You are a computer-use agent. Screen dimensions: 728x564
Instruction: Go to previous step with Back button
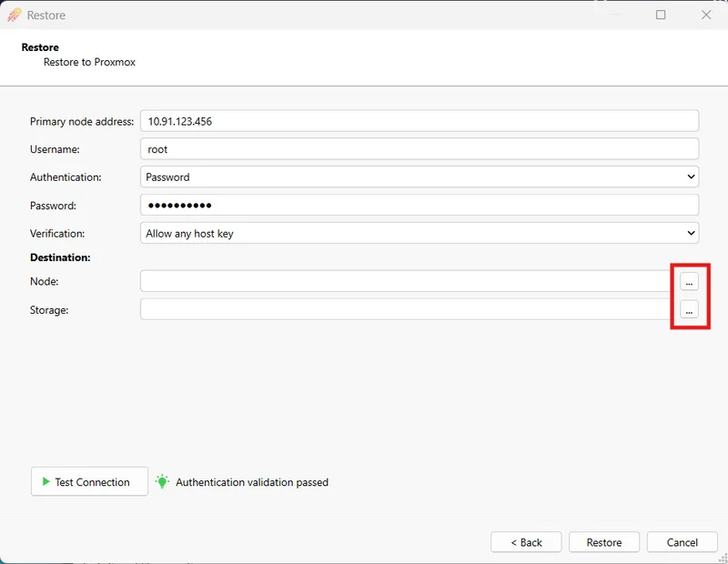(x=526, y=542)
